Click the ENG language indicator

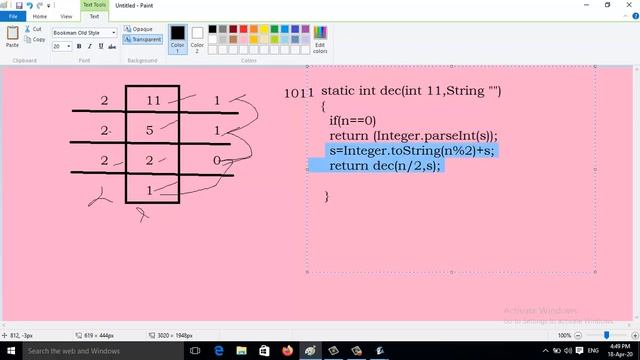coord(593,351)
